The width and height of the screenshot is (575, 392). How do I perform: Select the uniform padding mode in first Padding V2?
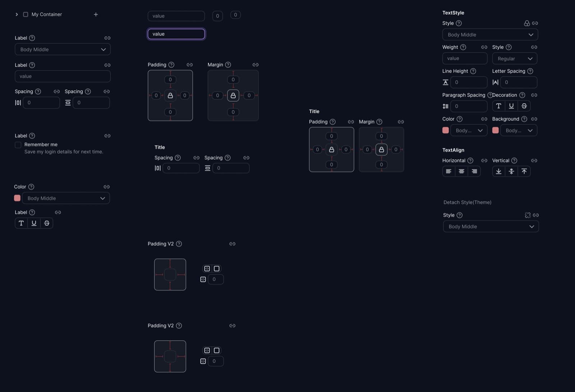click(x=216, y=269)
